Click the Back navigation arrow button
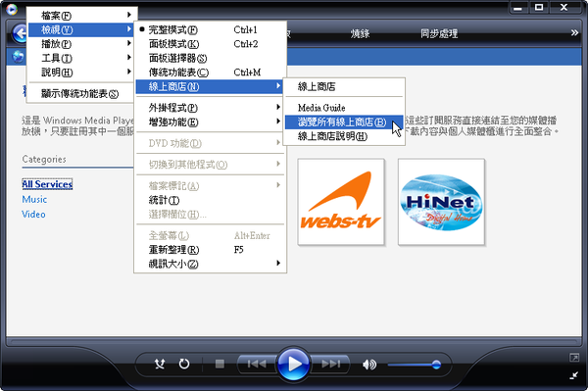The width and height of the screenshot is (588, 391). [x=20, y=33]
